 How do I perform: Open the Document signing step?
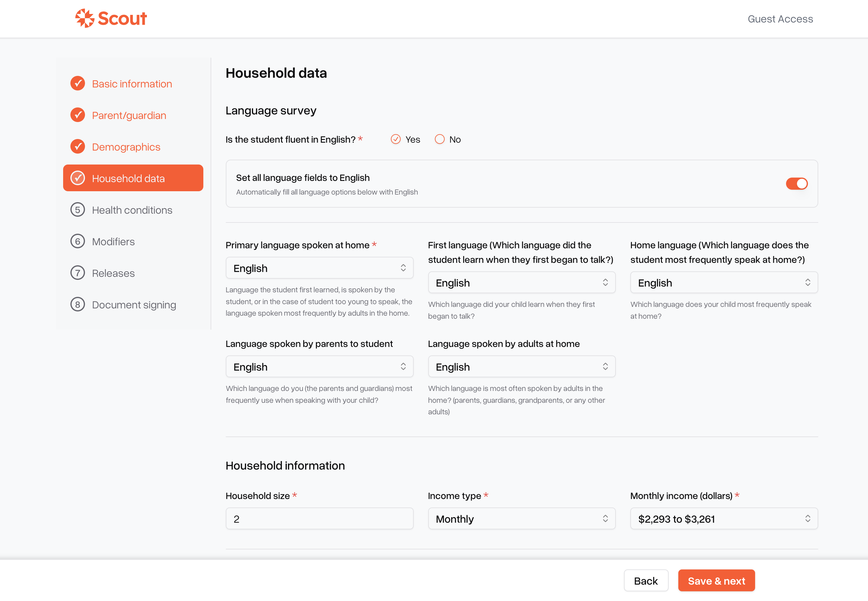pyautogui.click(x=133, y=305)
